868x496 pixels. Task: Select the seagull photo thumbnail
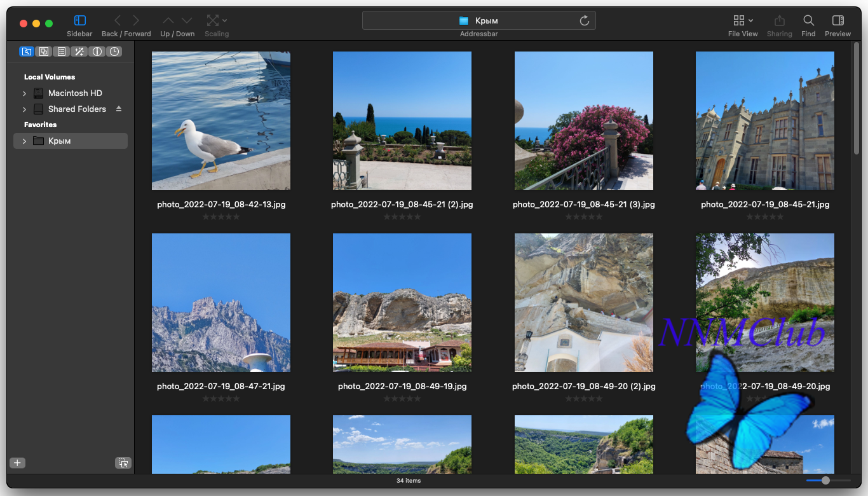point(221,121)
